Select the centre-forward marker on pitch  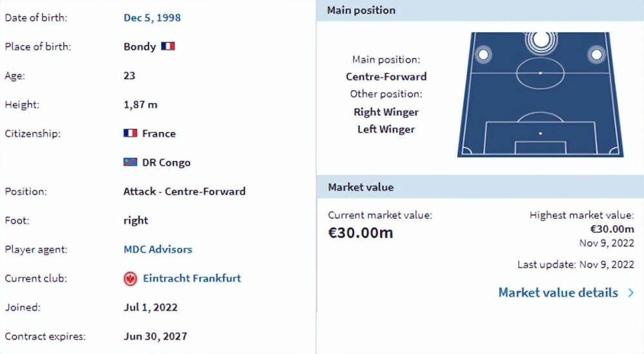540,41
